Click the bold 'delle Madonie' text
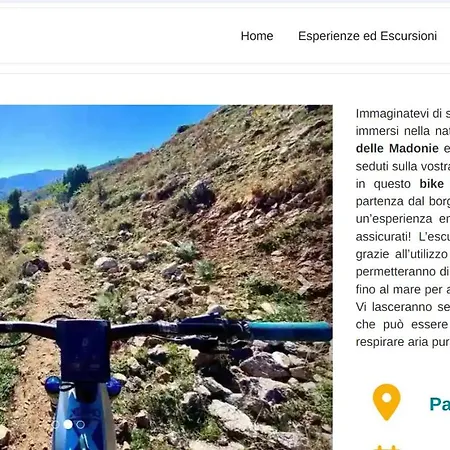Viewport: 450px width, 450px height. pos(397,148)
